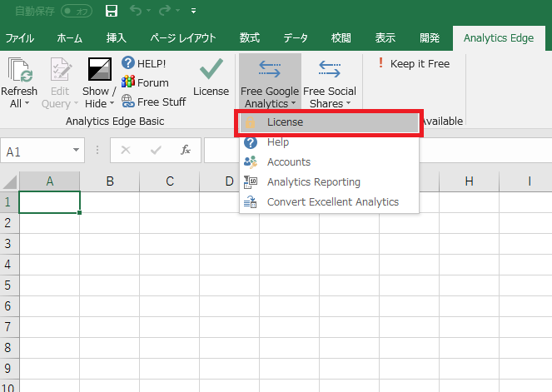This screenshot has width=552, height=392.
Task: Click the Insert Function fx icon
Action: (x=186, y=151)
